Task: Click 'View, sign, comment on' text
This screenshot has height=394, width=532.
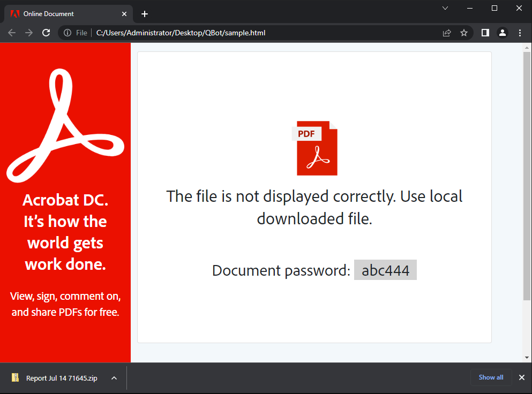Action: coord(65,297)
